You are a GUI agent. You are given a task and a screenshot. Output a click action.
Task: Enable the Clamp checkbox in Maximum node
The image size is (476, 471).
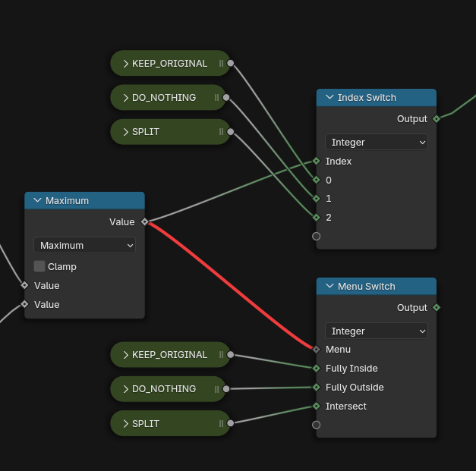pyautogui.click(x=39, y=266)
